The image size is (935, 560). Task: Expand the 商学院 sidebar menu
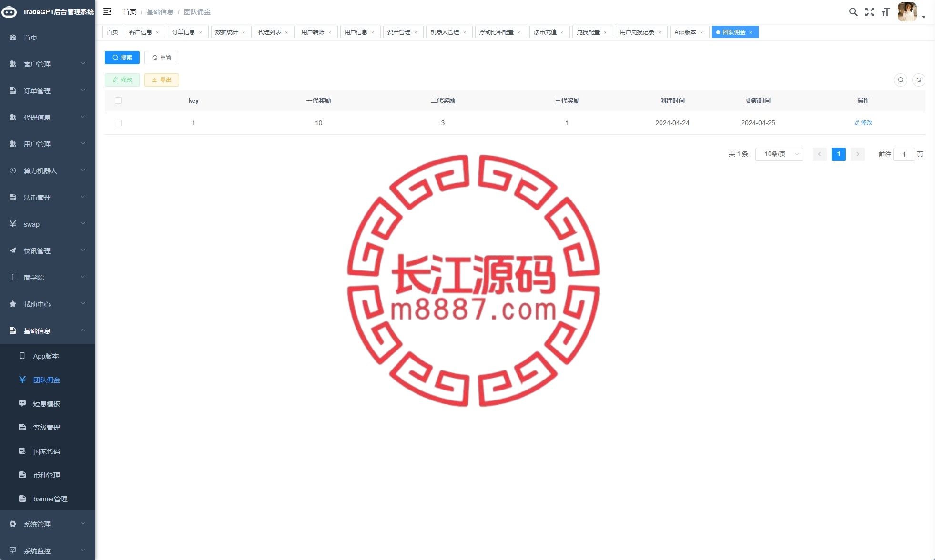click(48, 278)
